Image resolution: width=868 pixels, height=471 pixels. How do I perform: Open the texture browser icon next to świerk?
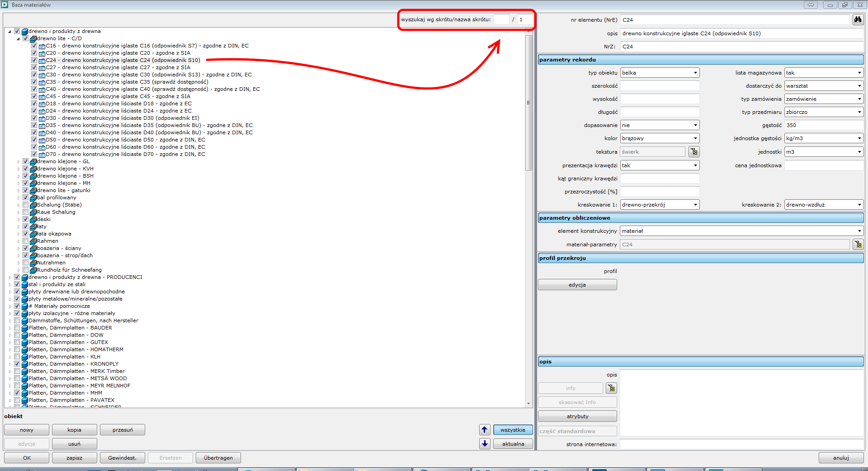pyautogui.click(x=694, y=152)
